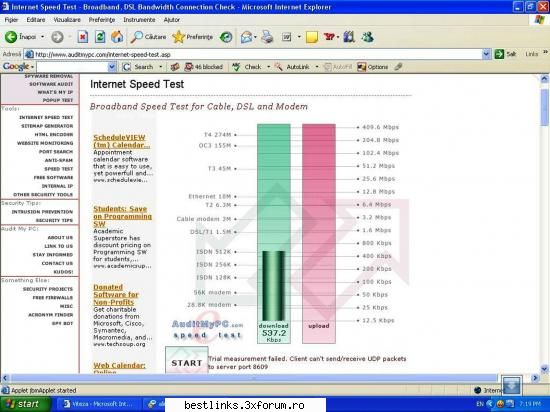Viewport: 550px width, 412px height.
Task: Open Students: Save on Programming SW link
Action: [x=122, y=216]
